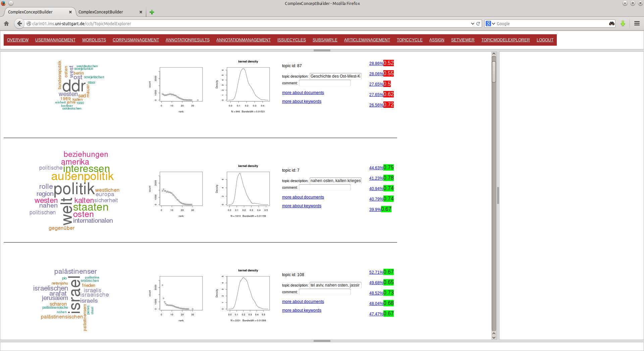
Task: Open ARTICLEMANAGEMENT link
Action: click(x=367, y=40)
